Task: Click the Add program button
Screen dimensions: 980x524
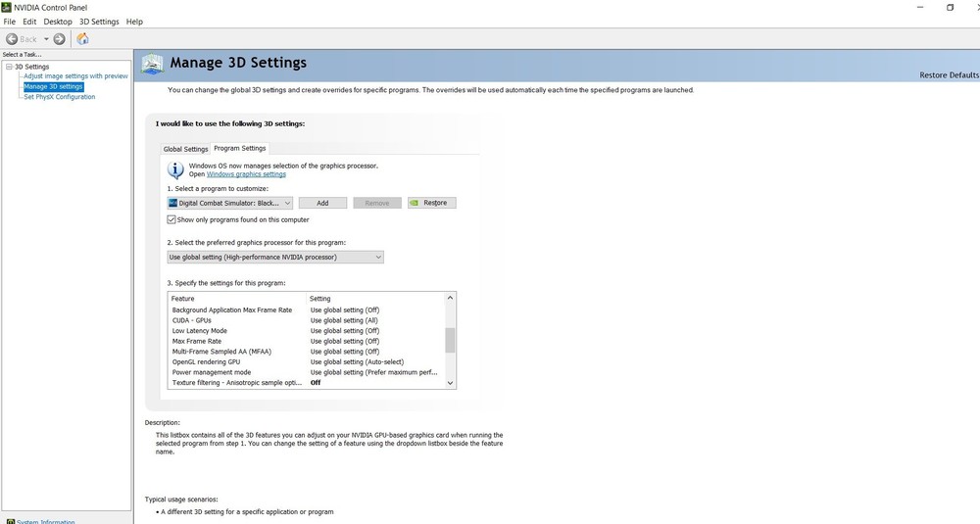Action: [x=322, y=203]
